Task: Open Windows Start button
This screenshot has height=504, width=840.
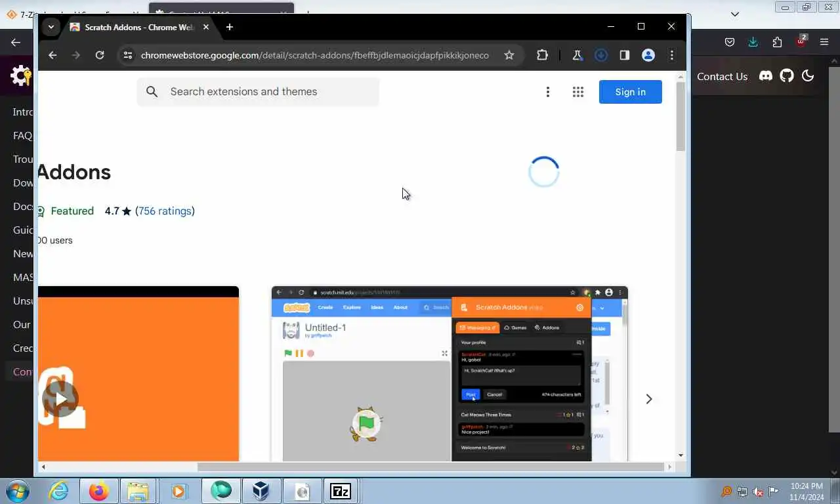Action: tap(16, 491)
